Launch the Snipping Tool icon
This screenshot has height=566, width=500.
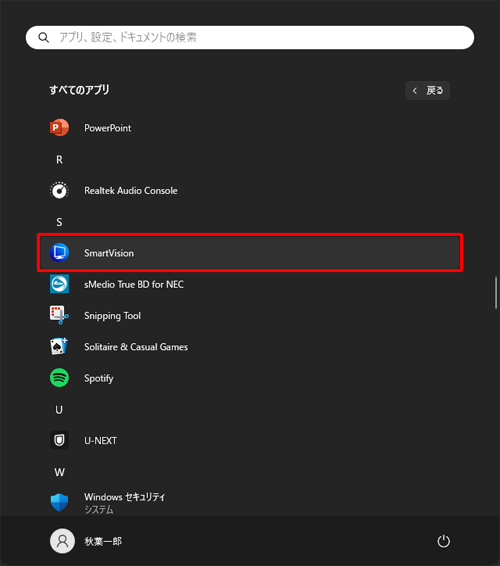[x=59, y=315]
